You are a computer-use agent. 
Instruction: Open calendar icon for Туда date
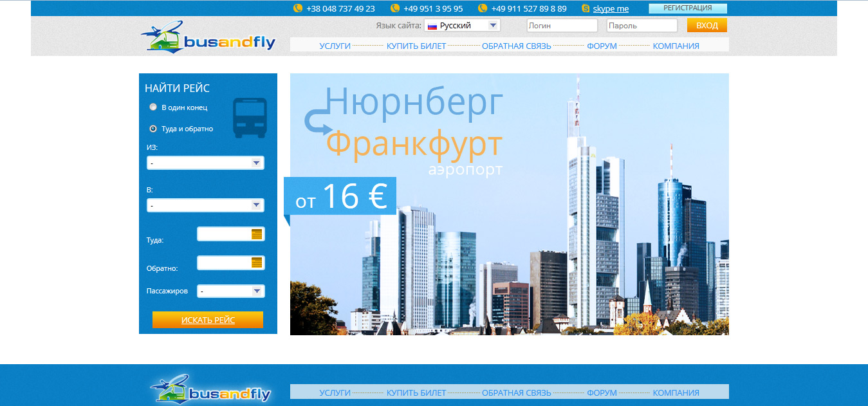tap(257, 234)
